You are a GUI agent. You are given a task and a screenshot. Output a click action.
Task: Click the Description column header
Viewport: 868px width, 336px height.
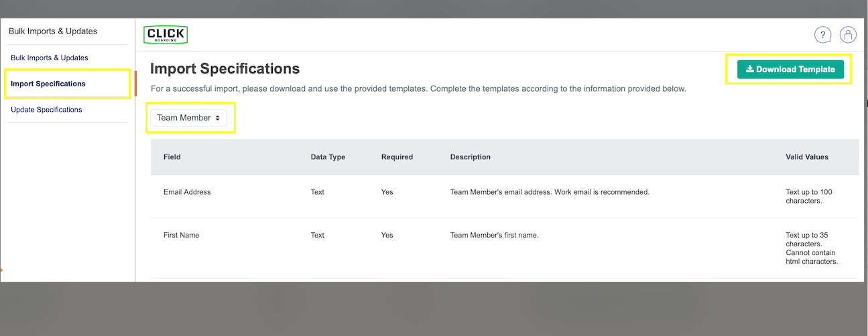[470, 157]
